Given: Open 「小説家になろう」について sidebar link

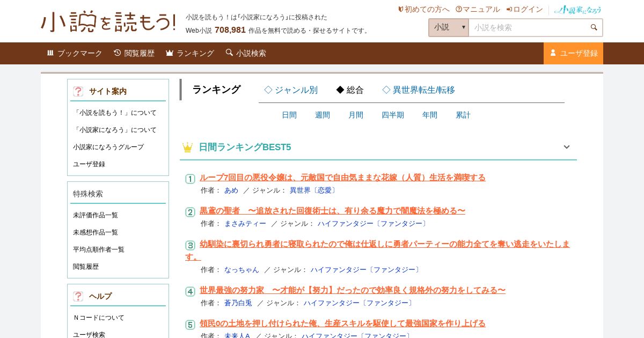Looking at the screenshot, I should click(115, 130).
